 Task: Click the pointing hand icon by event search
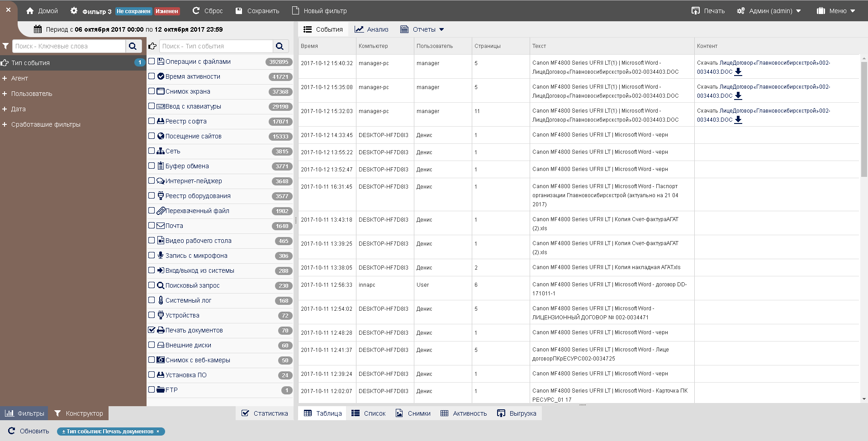point(152,46)
